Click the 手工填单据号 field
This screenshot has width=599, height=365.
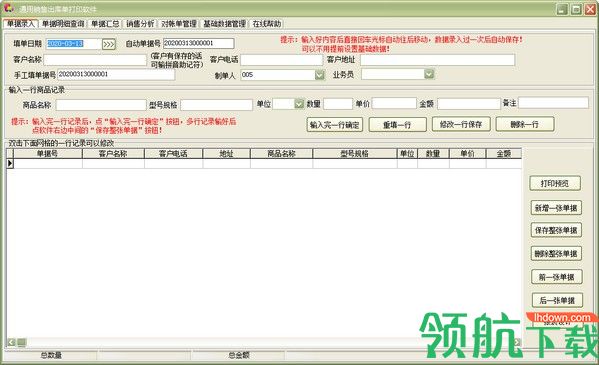(x=116, y=75)
